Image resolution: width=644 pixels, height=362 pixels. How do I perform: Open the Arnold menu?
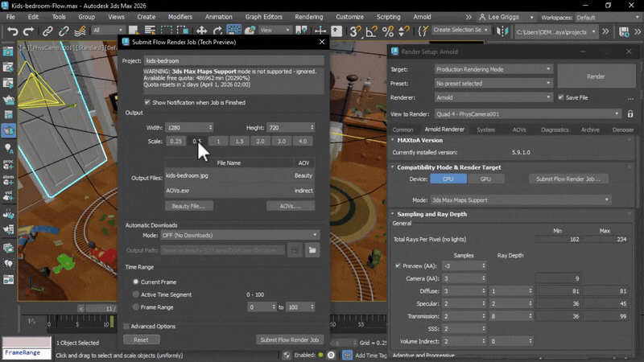pos(422,17)
